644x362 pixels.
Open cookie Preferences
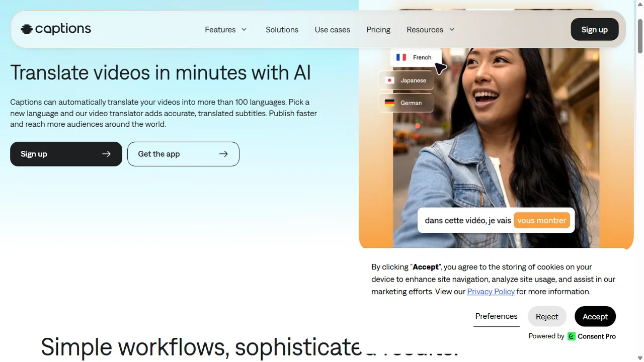tap(496, 316)
